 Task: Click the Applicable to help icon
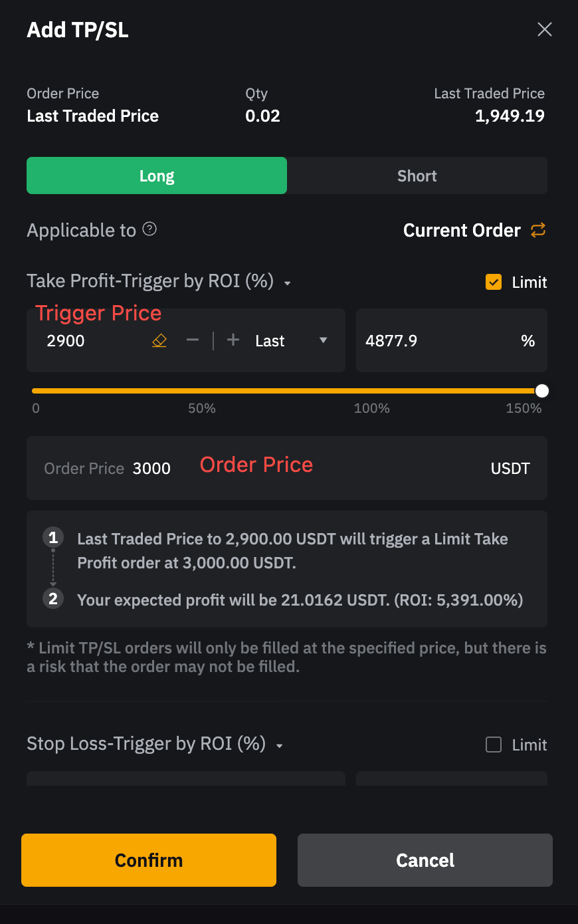click(150, 229)
